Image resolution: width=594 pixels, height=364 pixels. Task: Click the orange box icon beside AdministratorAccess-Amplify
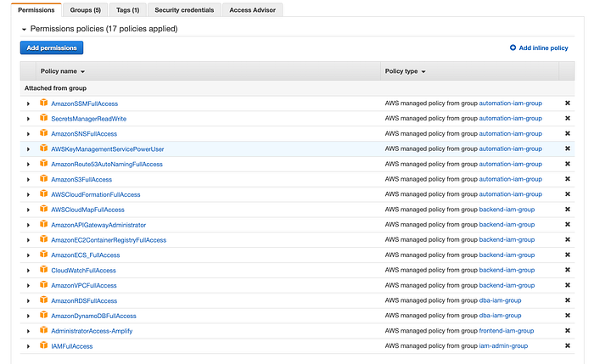44,330
